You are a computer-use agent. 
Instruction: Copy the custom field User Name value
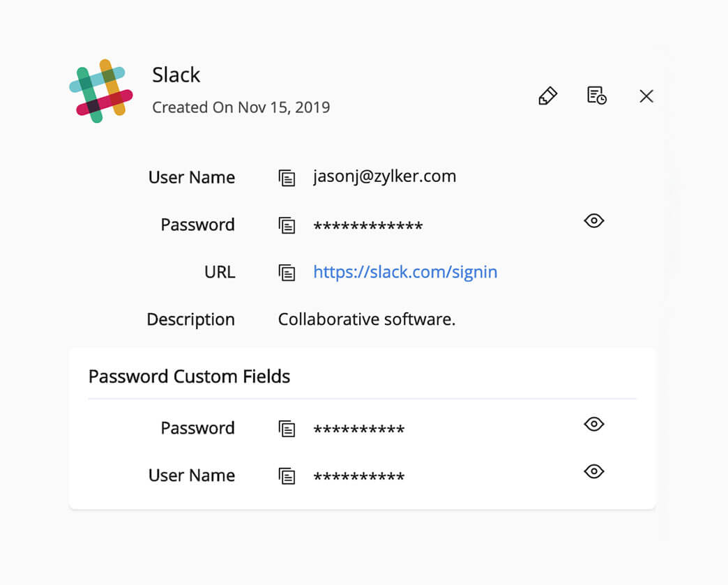[287, 476]
